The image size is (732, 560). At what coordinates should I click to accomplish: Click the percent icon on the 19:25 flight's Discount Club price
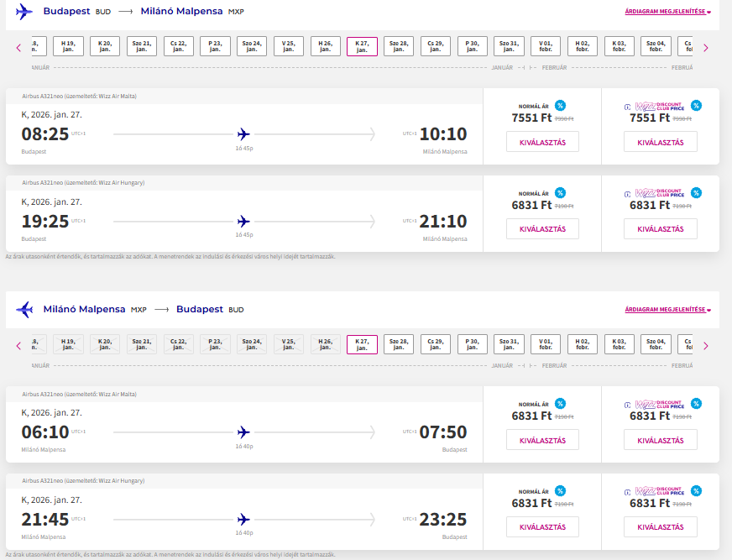(696, 193)
